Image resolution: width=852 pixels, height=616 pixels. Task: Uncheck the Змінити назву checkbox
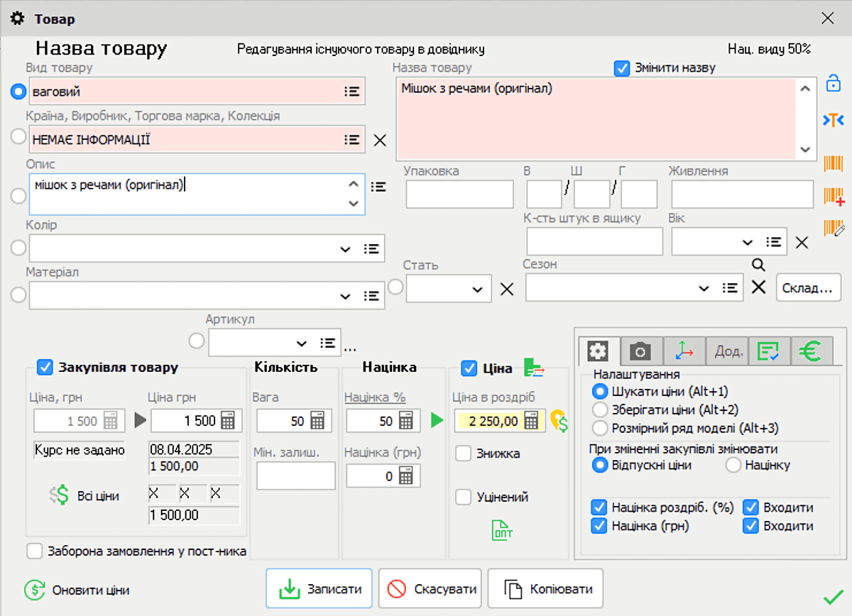coord(622,68)
